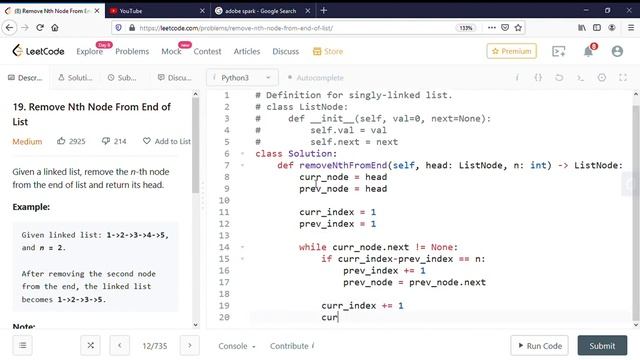Open editor settings icon

602,77
